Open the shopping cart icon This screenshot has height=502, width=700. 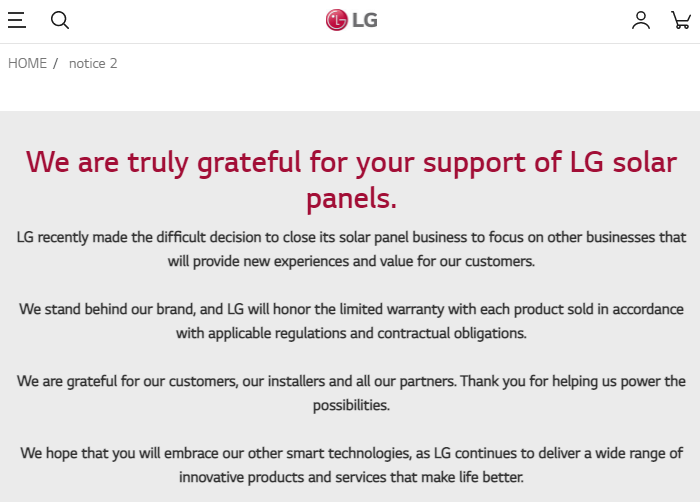pos(681,20)
